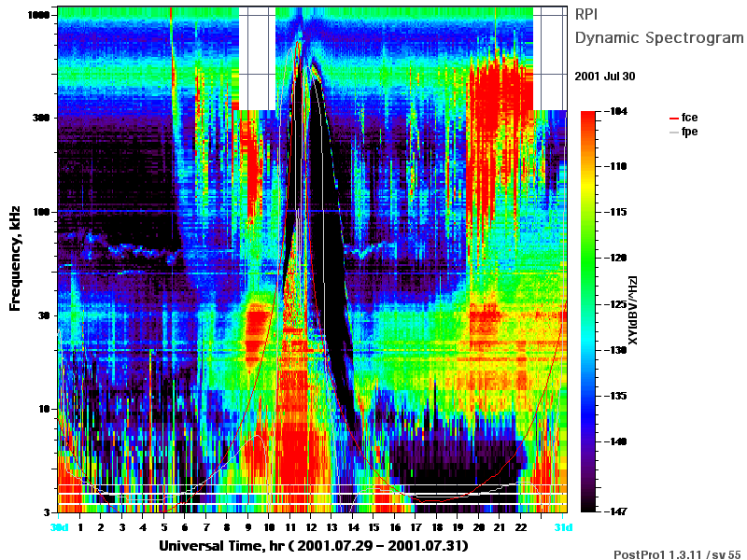Click the 2001 Jul 30 date label
The width and height of the screenshot is (747, 560).
(604, 77)
